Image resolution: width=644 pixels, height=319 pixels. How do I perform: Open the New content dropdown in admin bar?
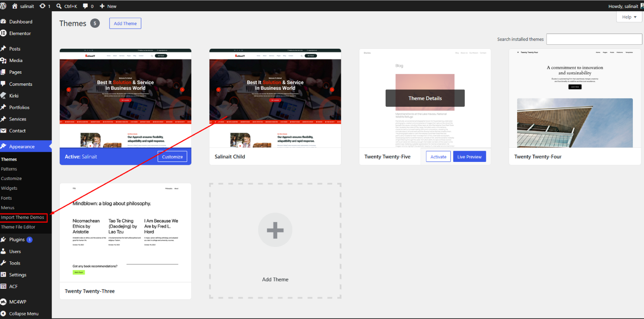[x=108, y=6]
